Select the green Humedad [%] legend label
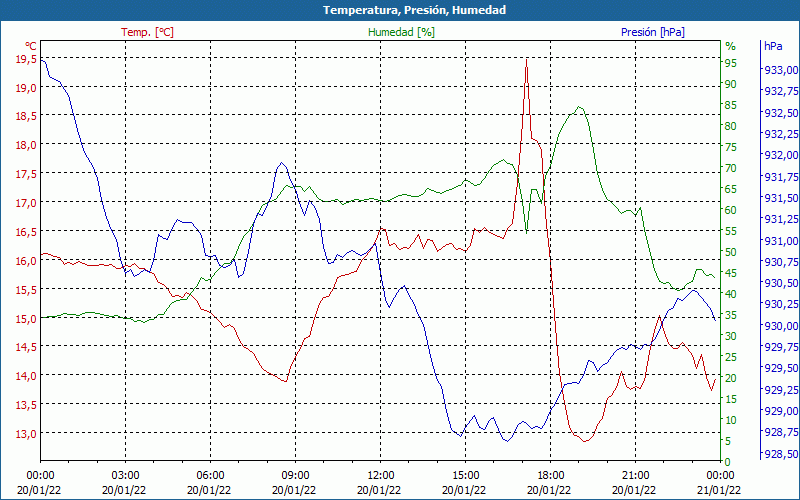The image size is (800, 500). [x=402, y=32]
